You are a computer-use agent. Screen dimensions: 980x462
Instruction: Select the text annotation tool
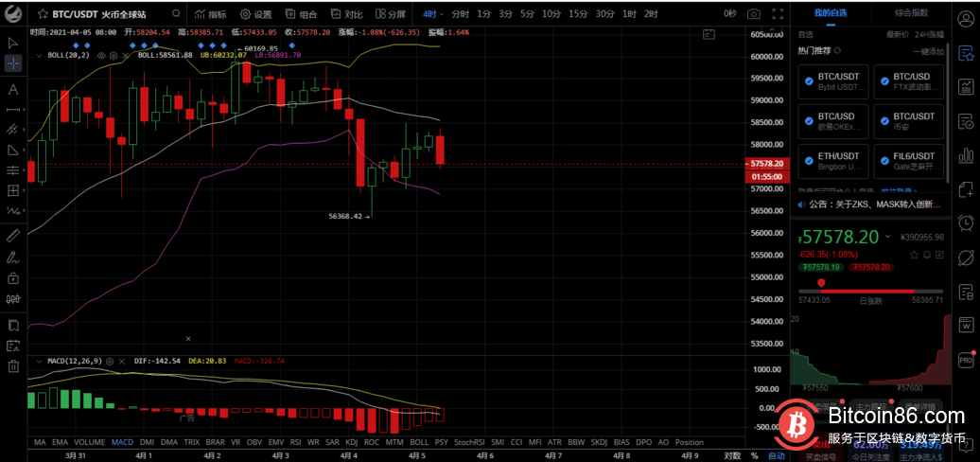click(x=13, y=90)
